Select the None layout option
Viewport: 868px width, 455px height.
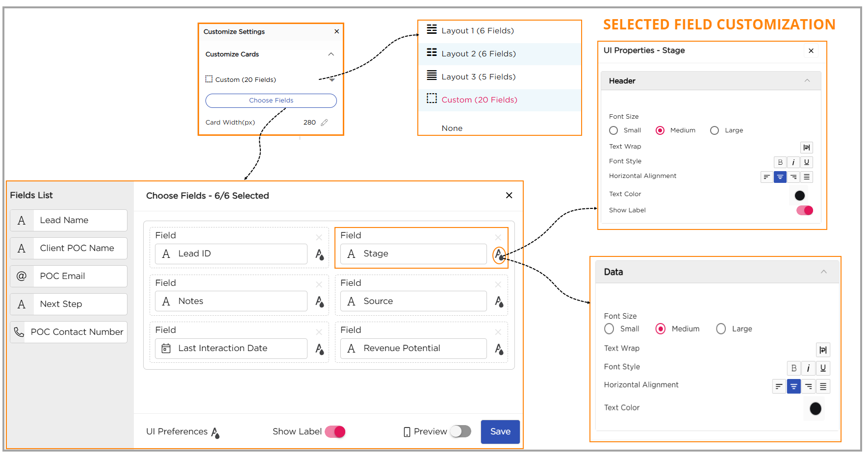click(x=452, y=128)
